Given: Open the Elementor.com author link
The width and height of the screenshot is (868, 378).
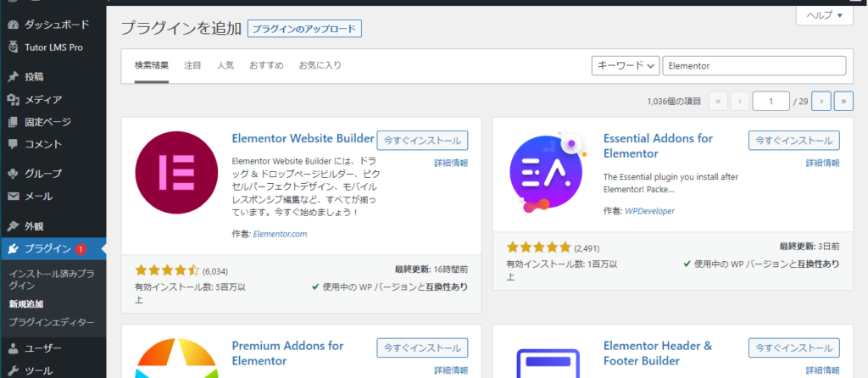Looking at the screenshot, I should pyautogui.click(x=280, y=234).
